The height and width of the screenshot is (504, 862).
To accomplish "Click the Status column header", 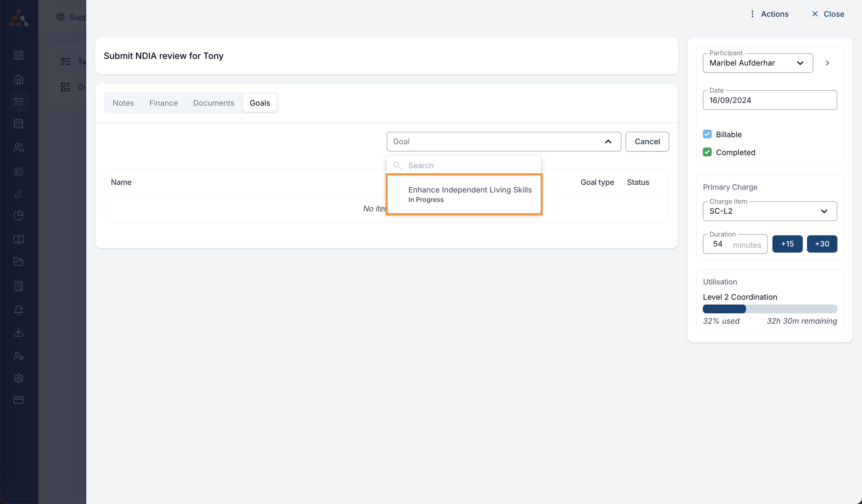I will point(638,182).
